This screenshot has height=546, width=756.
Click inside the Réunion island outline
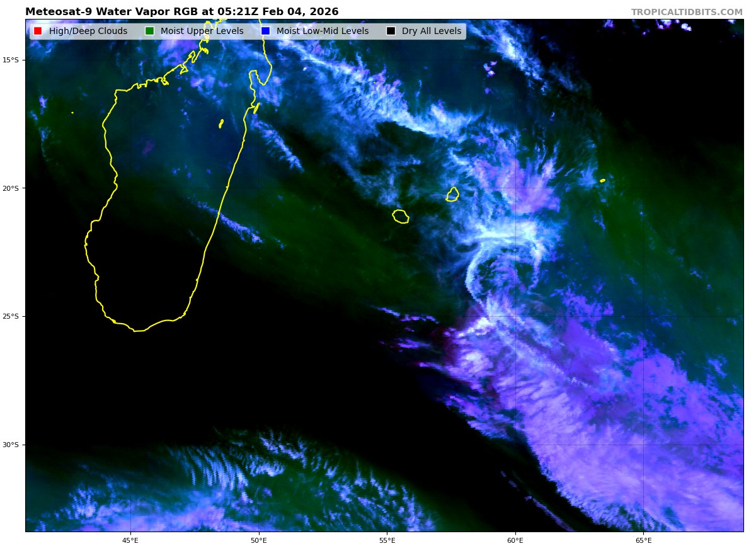400,217
